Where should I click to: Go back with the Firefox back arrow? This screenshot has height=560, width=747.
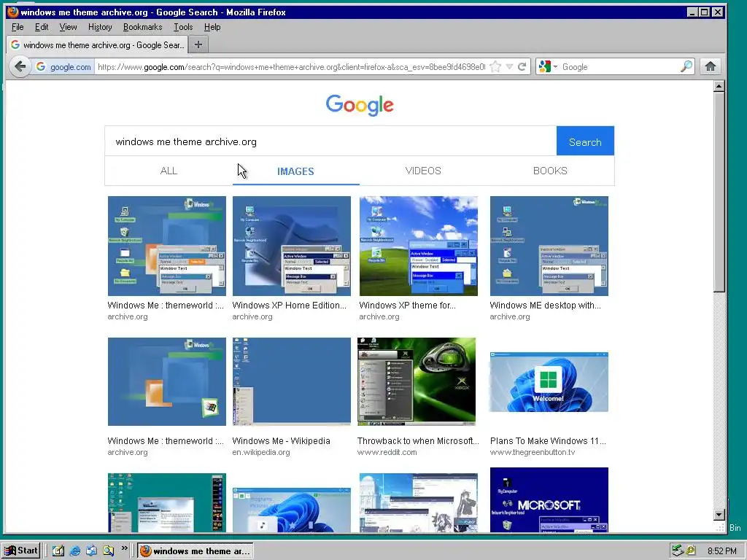click(20, 66)
